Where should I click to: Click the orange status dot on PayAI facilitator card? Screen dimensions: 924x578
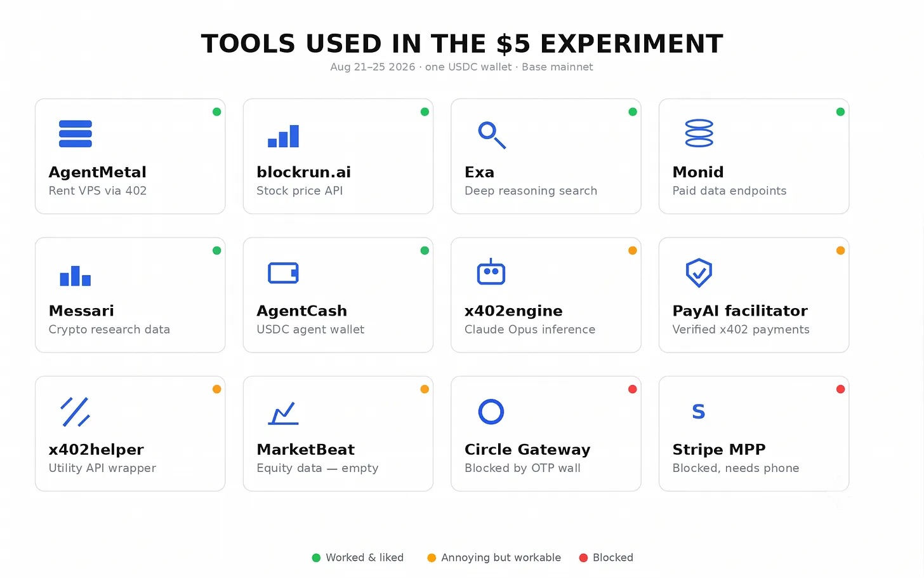pos(840,250)
